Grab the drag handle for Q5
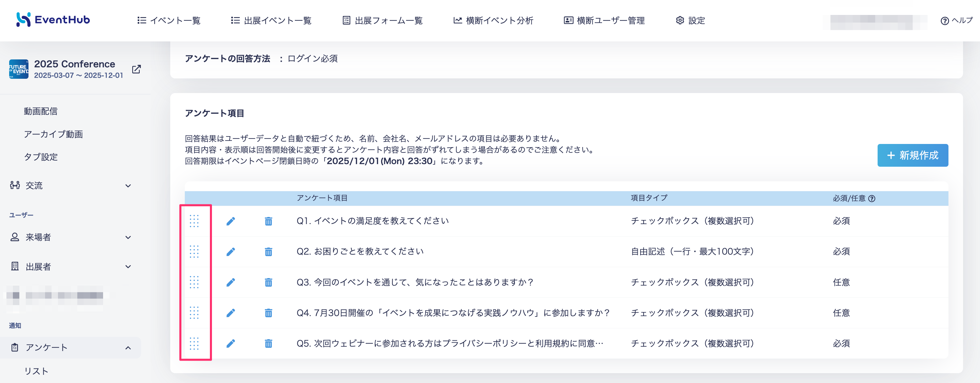The height and width of the screenshot is (383, 980). (x=194, y=344)
